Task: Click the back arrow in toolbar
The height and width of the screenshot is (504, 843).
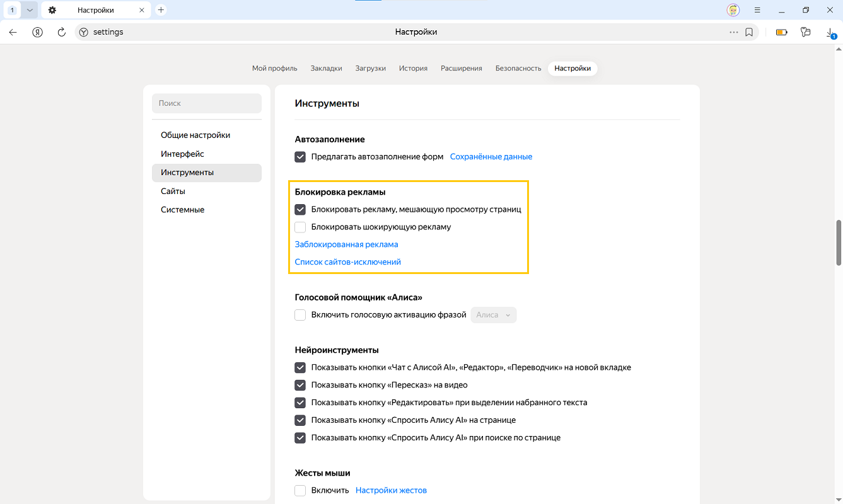Action: pyautogui.click(x=13, y=32)
